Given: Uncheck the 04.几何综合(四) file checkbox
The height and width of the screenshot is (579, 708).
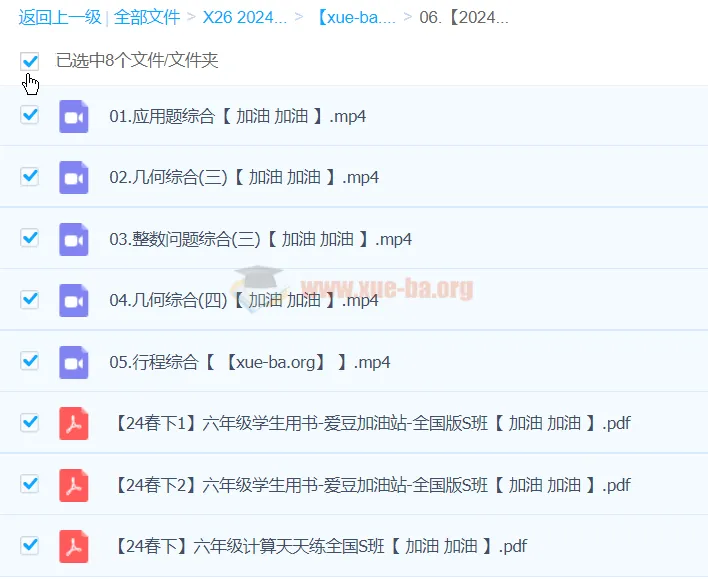Looking at the screenshot, I should pyautogui.click(x=30, y=299).
